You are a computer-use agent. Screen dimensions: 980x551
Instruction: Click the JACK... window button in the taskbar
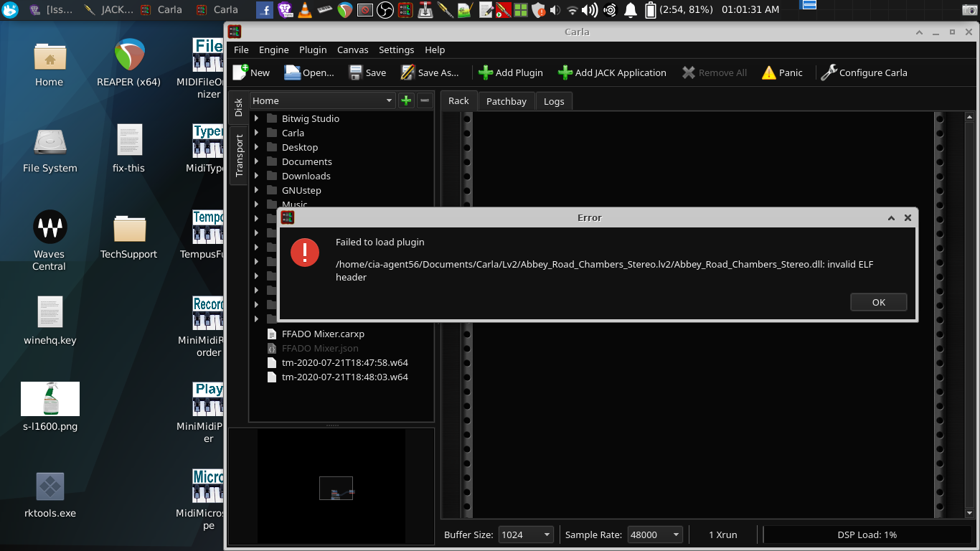click(x=108, y=10)
